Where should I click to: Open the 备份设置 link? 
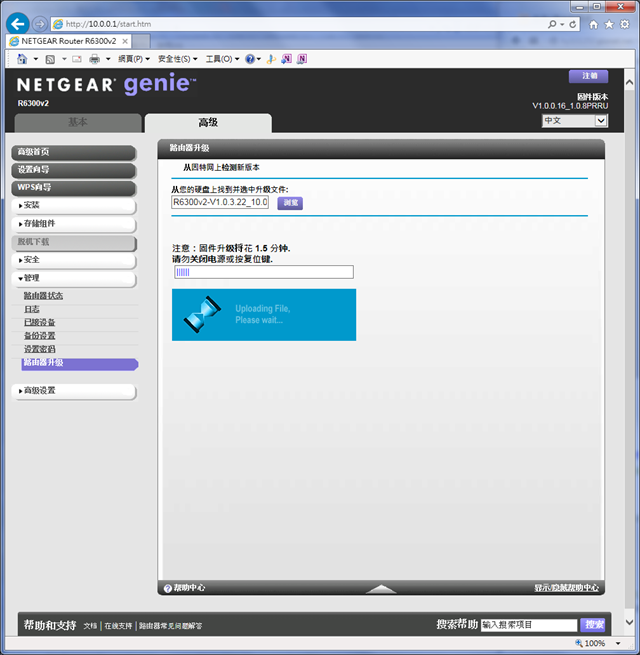[39, 336]
